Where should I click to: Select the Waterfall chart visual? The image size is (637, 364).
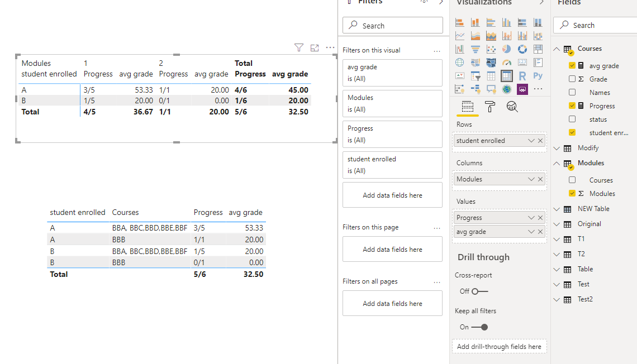[459, 49]
